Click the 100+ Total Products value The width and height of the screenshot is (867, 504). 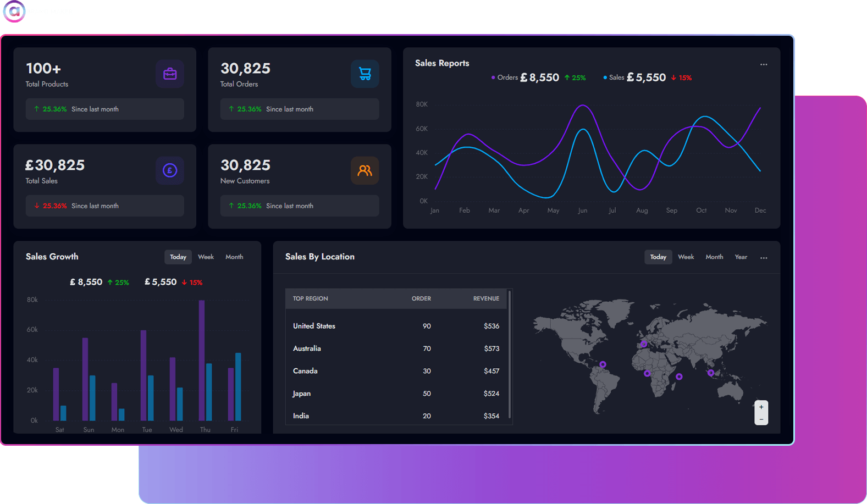click(43, 68)
